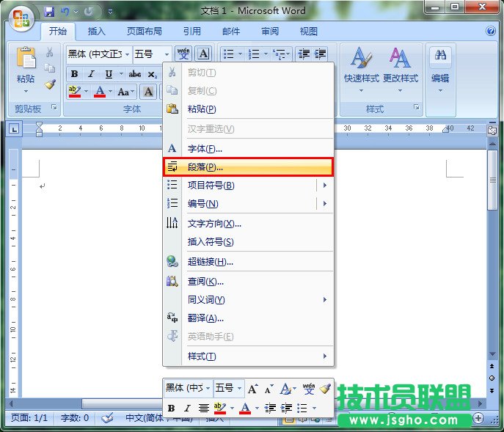This screenshot has height=432, width=504.
Task: Toggle Italic in the ribbon font group
Action: coord(91,74)
